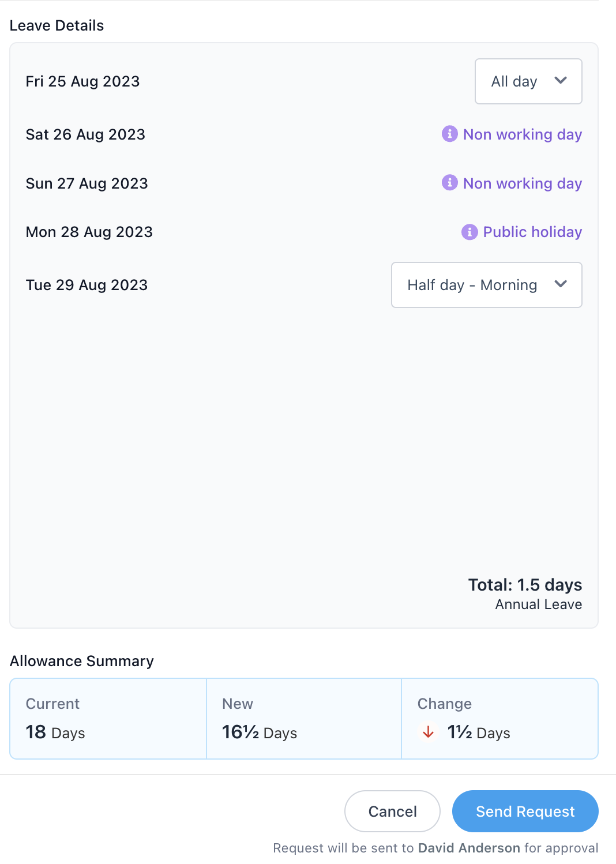Click chevron in Fri 25 Aug selector
Image resolution: width=616 pixels, height=864 pixels.
click(x=561, y=81)
